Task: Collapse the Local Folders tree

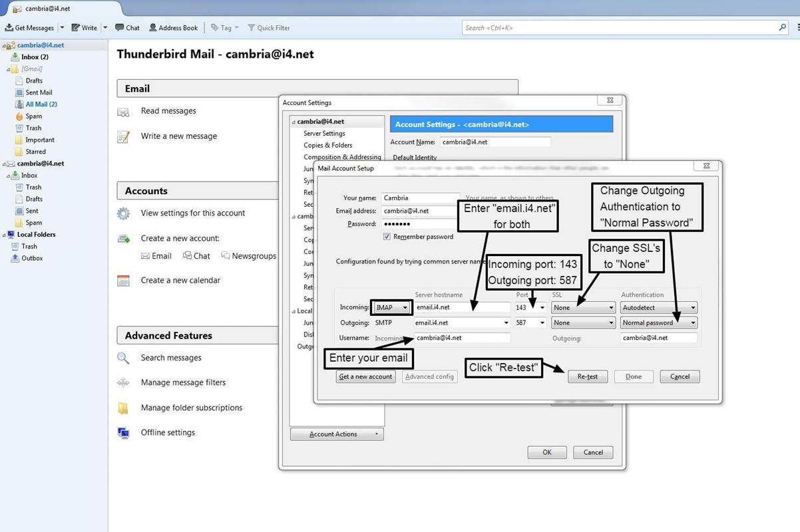Action: click(3, 235)
